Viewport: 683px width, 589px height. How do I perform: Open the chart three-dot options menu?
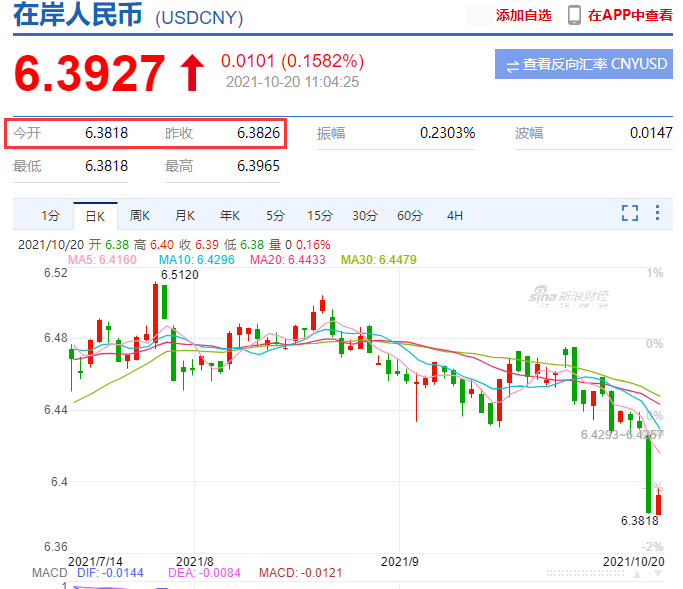tap(657, 213)
